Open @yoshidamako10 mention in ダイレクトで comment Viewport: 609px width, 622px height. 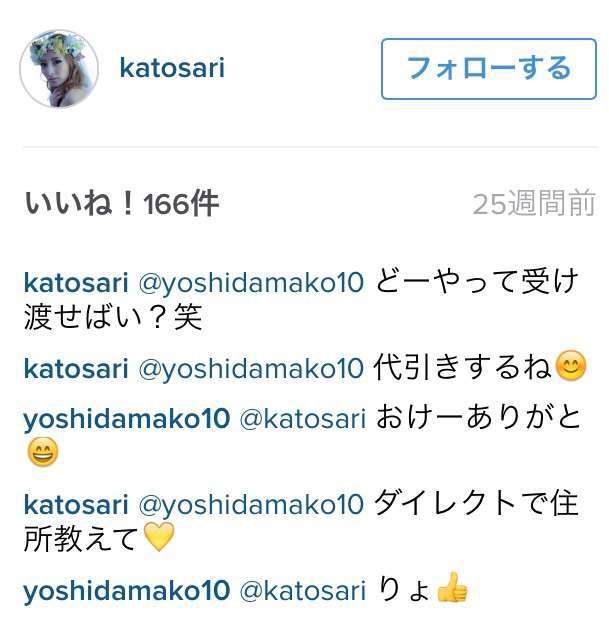pyautogui.click(x=251, y=505)
